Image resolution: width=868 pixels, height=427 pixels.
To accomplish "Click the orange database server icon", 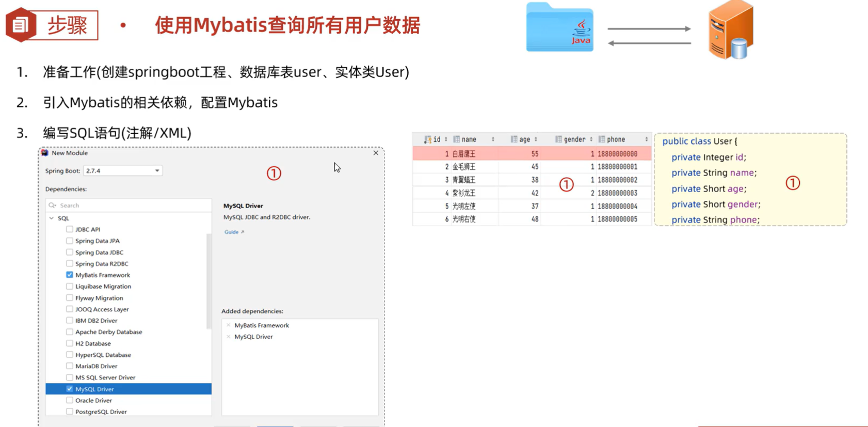I will click(731, 30).
